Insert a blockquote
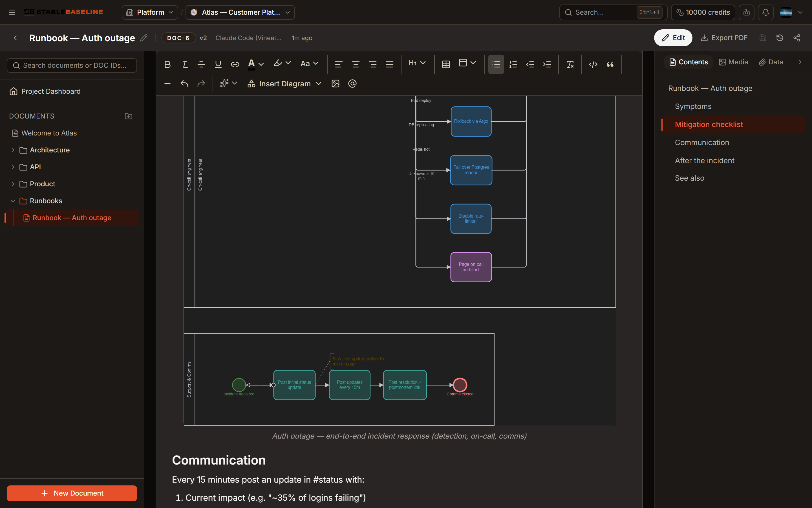 [x=610, y=64]
